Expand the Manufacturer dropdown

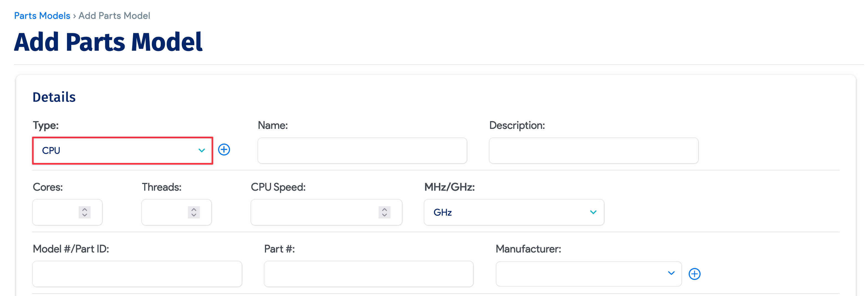click(x=588, y=274)
